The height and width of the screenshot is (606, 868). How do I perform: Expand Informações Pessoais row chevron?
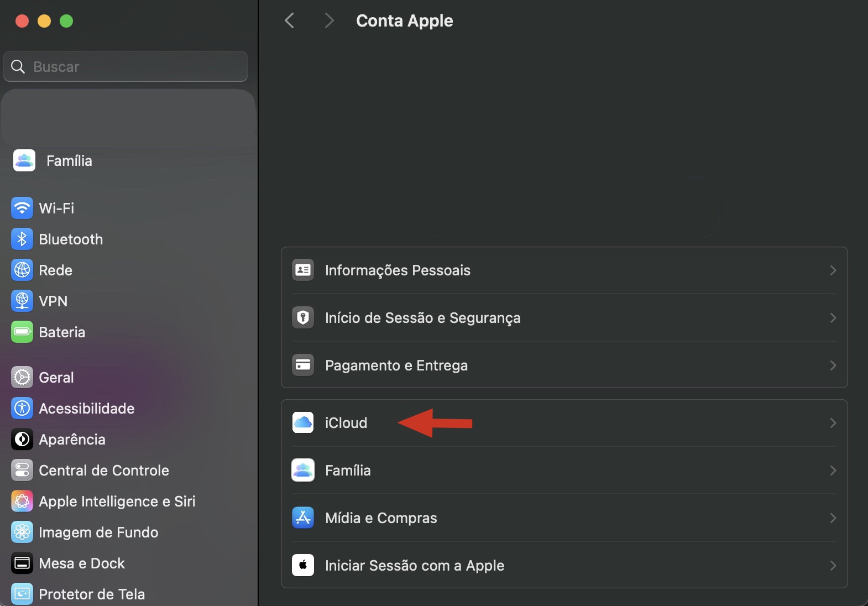[x=833, y=270]
